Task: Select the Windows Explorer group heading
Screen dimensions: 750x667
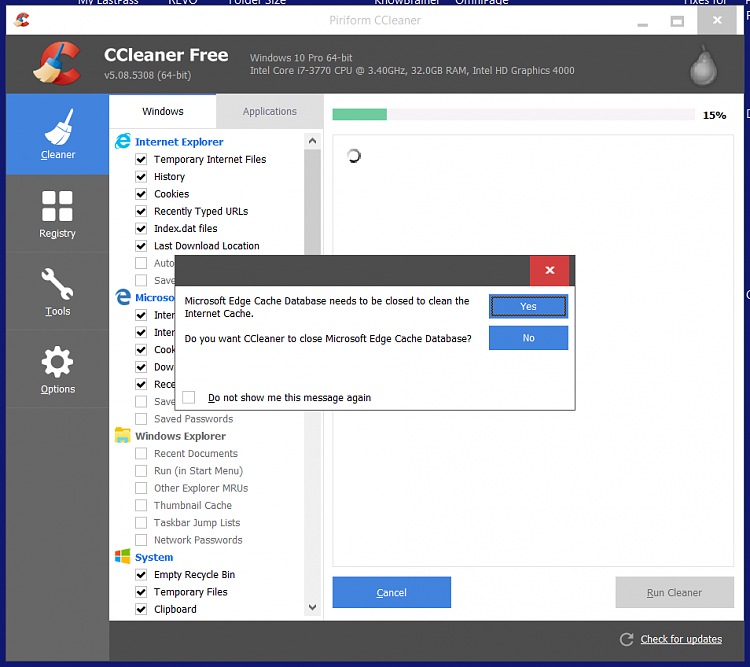Action: 180,436
